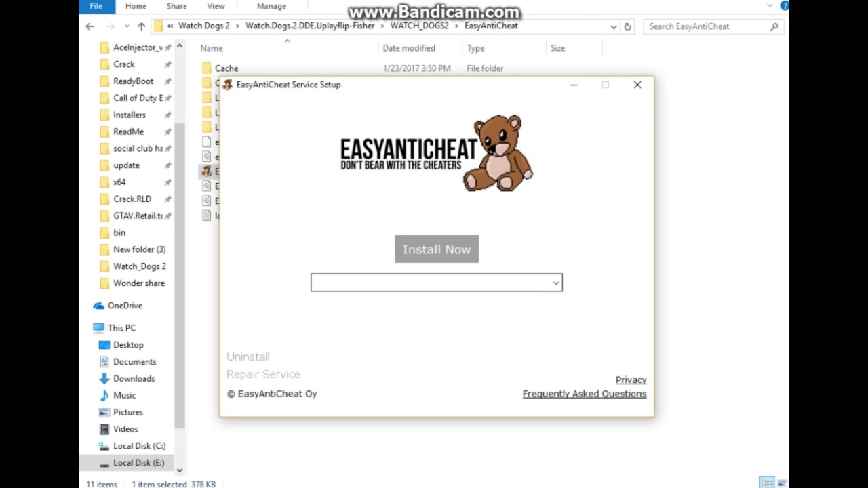Open OneDrive in navigation pane
This screenshot has width=868, height=488.
click(x=125, y=306)
